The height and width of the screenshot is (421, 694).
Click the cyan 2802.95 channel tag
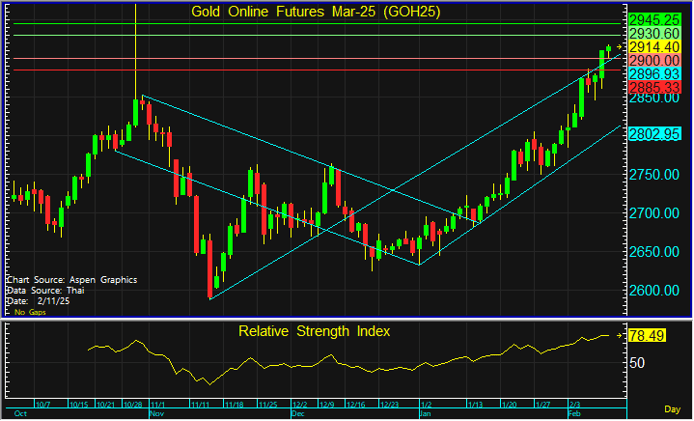coord(655,133)
